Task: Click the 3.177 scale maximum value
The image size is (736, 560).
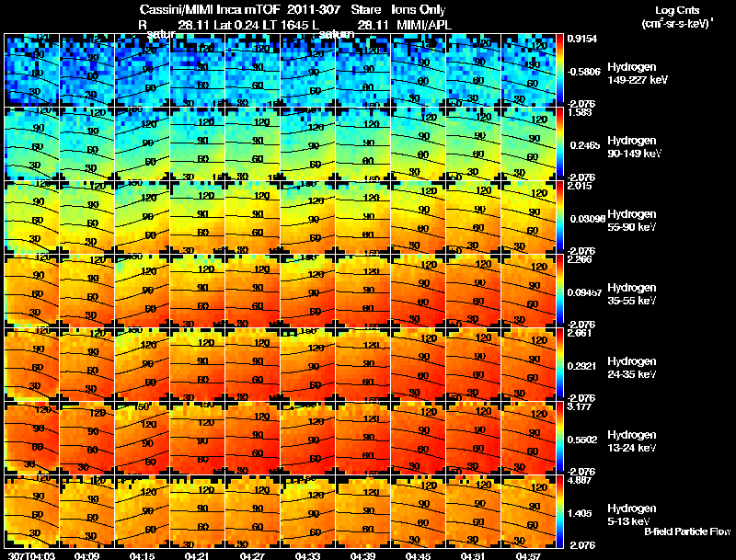Action: point(580,407)
